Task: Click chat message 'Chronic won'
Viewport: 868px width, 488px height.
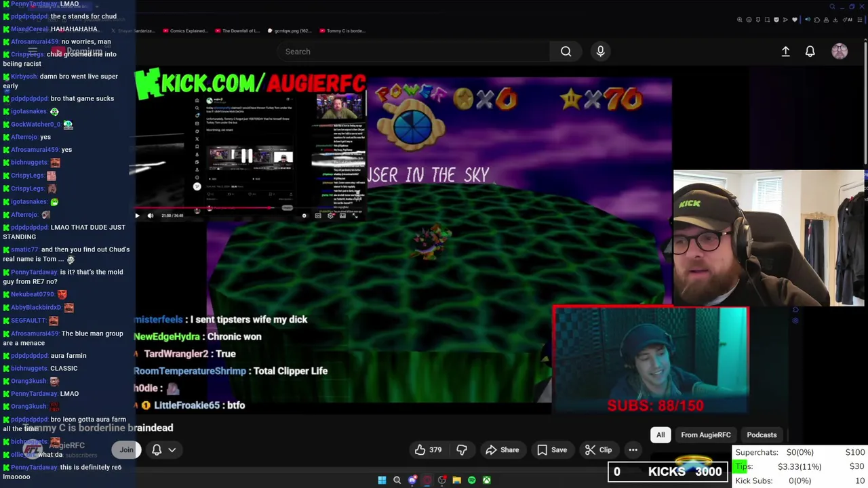Action: tap(197, 336)
